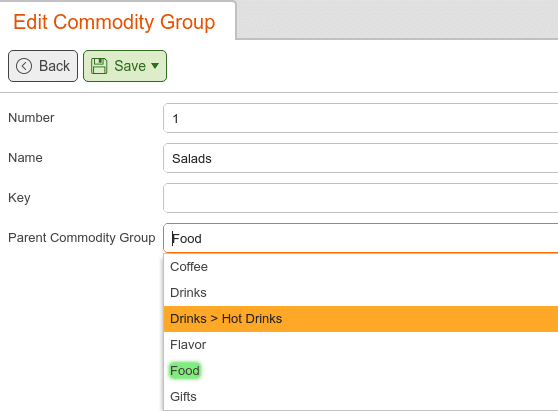Save the commodity group via Save text
Viewport: 558px width, 411px height.
[x=130, y=66]
